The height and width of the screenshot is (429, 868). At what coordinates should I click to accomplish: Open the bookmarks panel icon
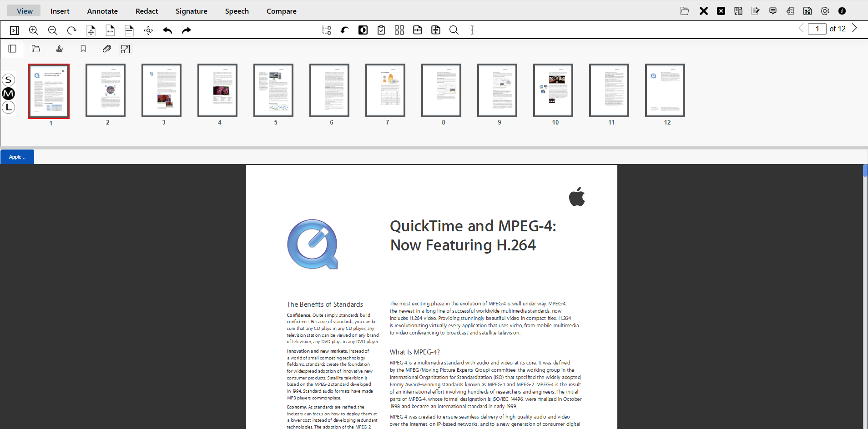(x=83, y=49)
